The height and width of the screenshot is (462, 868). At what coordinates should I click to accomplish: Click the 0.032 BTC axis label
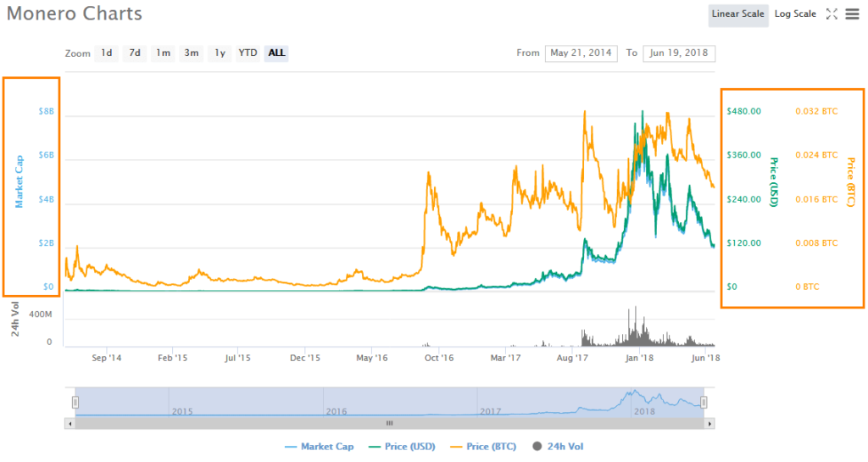[x=816, y=111]
